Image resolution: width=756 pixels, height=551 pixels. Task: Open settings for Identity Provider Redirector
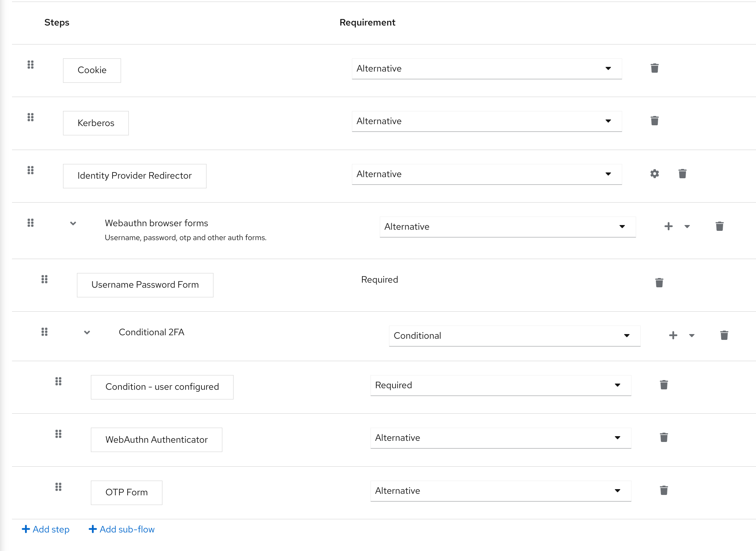[x=654, y=174]
